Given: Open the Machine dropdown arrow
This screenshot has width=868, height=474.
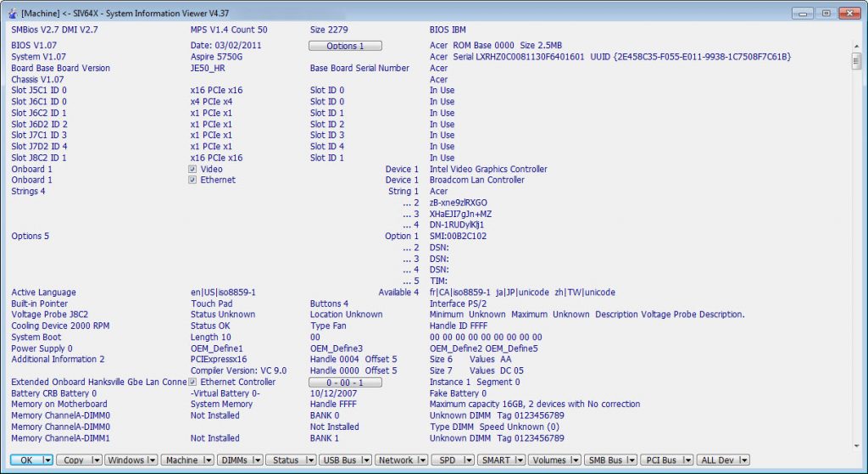Looking at the screenshot, I should 209,460.
